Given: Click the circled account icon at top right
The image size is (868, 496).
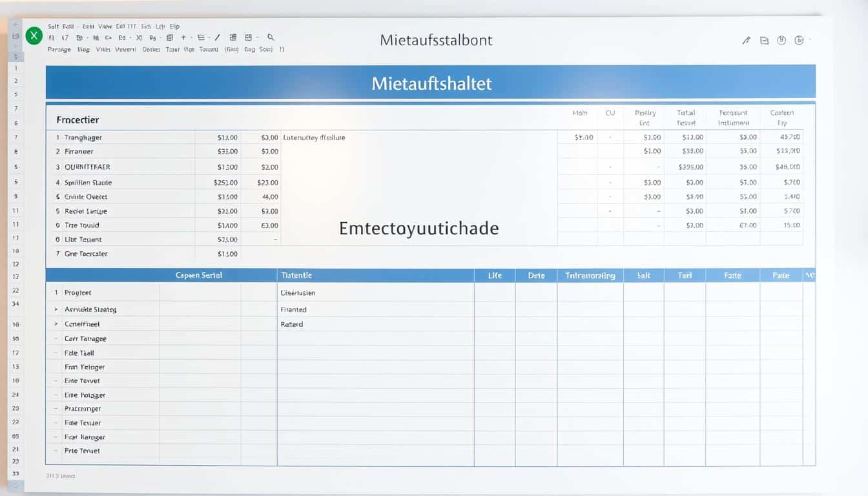Looking at the screenshot, I should 799,40.
